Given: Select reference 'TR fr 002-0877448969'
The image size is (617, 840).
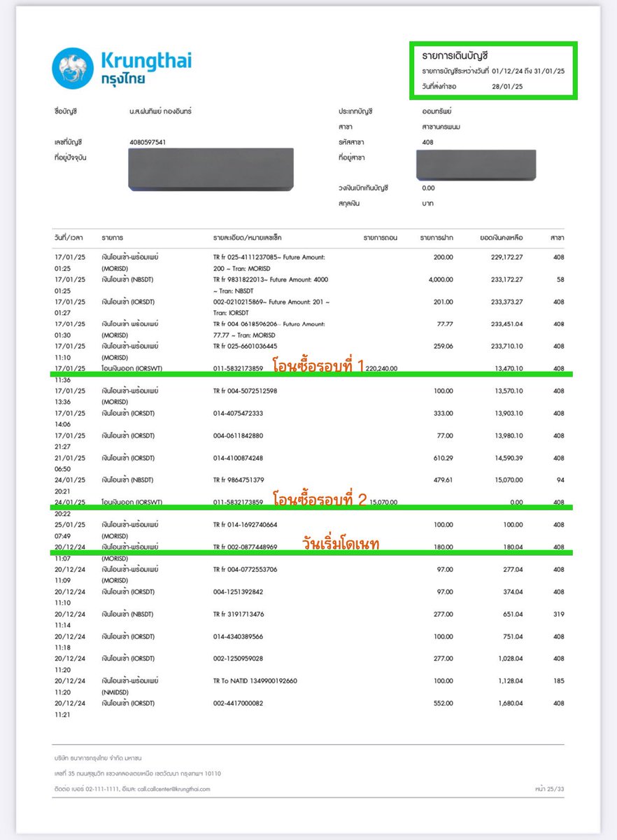Looking at the screenshot, I should pyautogui.click(x=246, y=547).
